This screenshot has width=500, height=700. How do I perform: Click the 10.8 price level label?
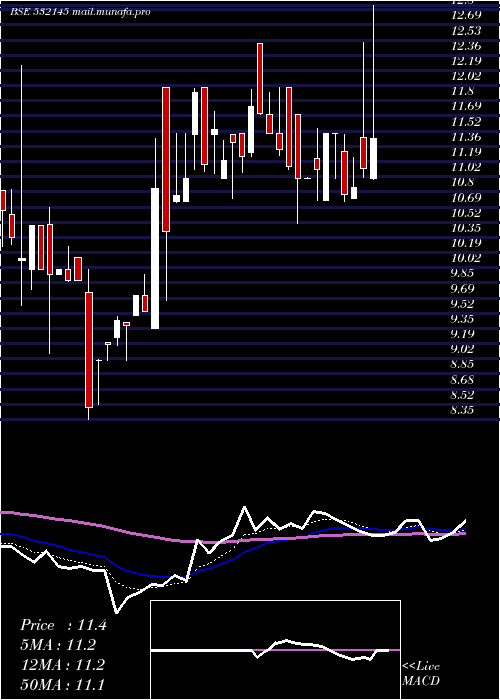[x=462, y=182]
